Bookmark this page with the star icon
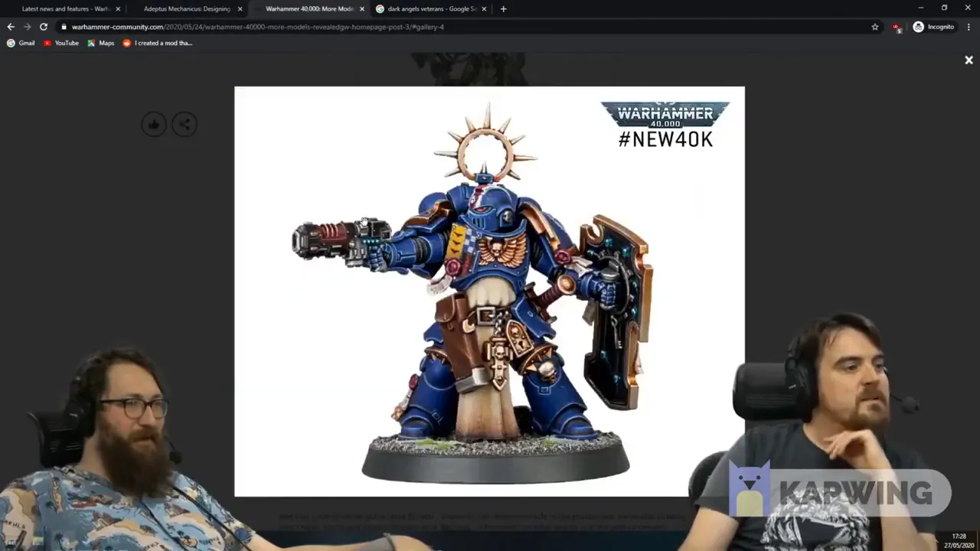The height and width of the screenshot is (551, 980). point(875,27)
